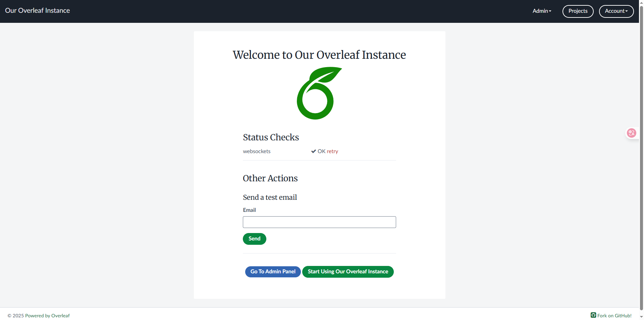Click the websockets status label
Screen dimensions: 644x320
(x=257, y=151)
